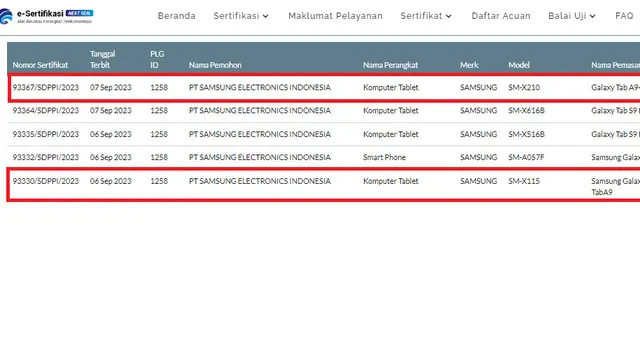Open the Beranda menu item

coord(177,16)
